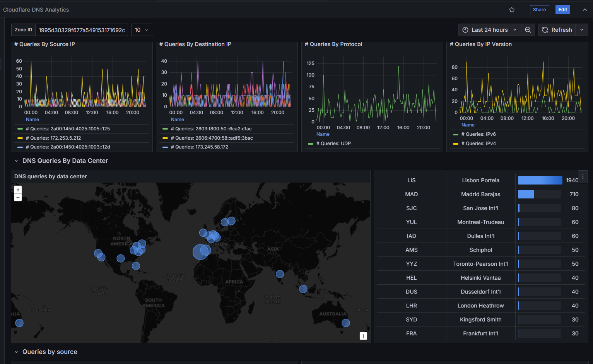Open the '# Queries By Source IP' panel menu
593x364 pixels.
click(45, 44)
